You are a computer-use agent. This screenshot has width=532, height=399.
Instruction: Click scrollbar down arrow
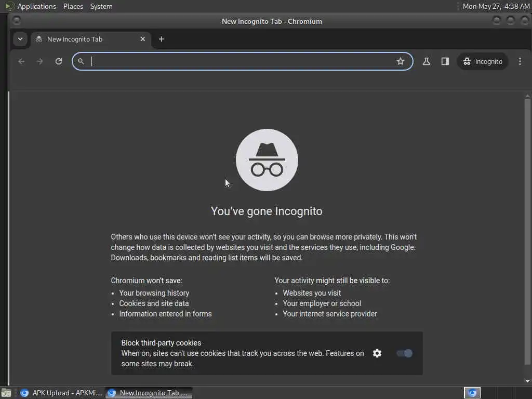(x=527, y=381)
